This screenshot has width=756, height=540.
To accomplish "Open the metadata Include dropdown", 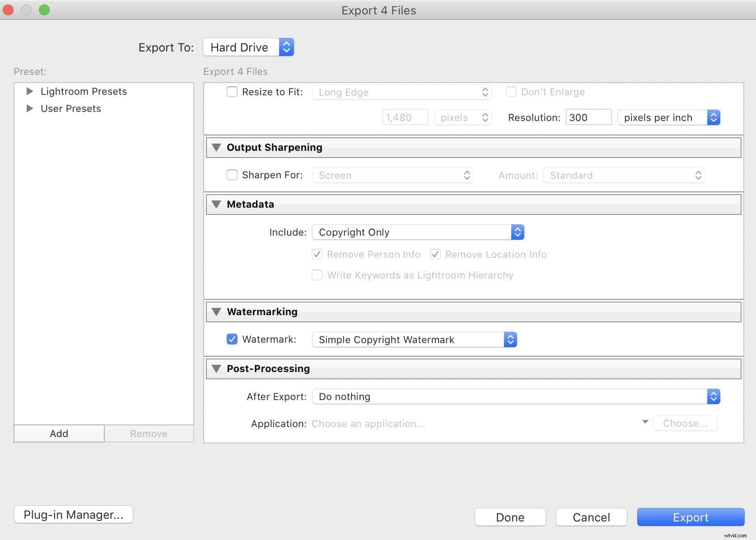I will pyautogui.click(x=418, y=233).
